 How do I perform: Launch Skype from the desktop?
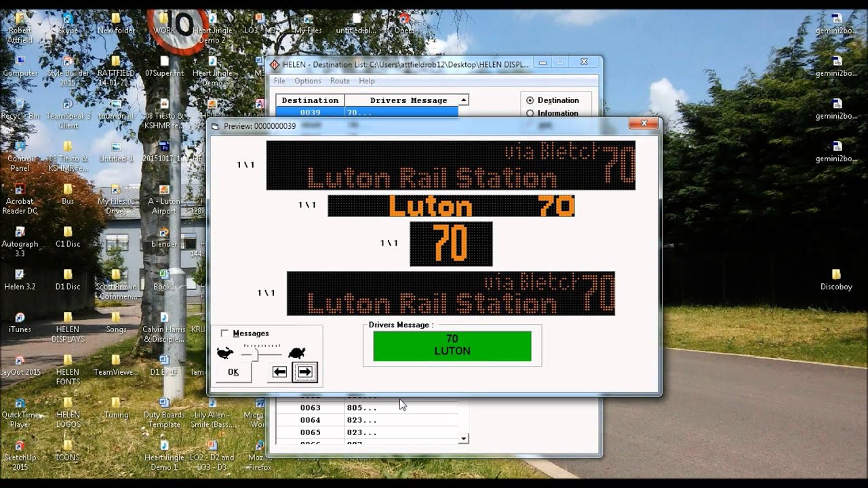(67, 23)
